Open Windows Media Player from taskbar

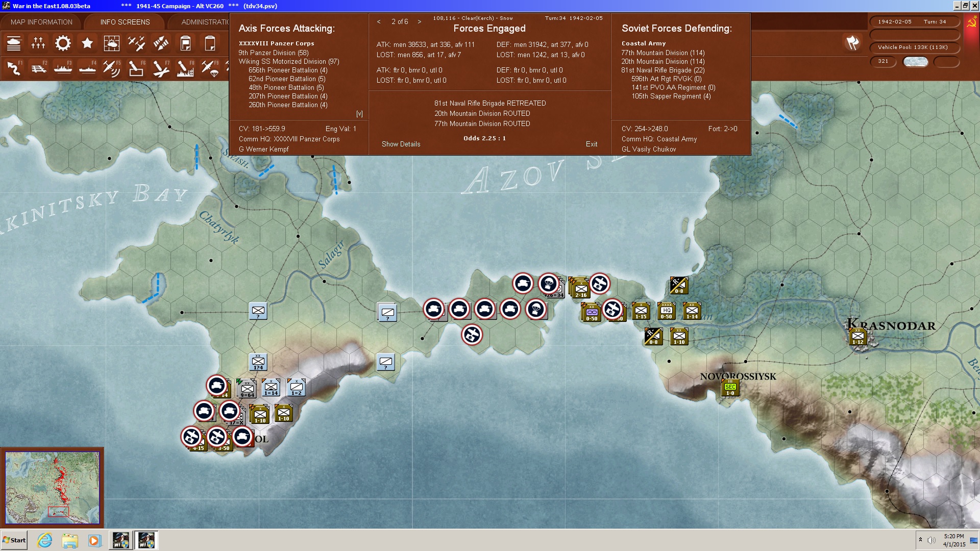coord(94,540)
